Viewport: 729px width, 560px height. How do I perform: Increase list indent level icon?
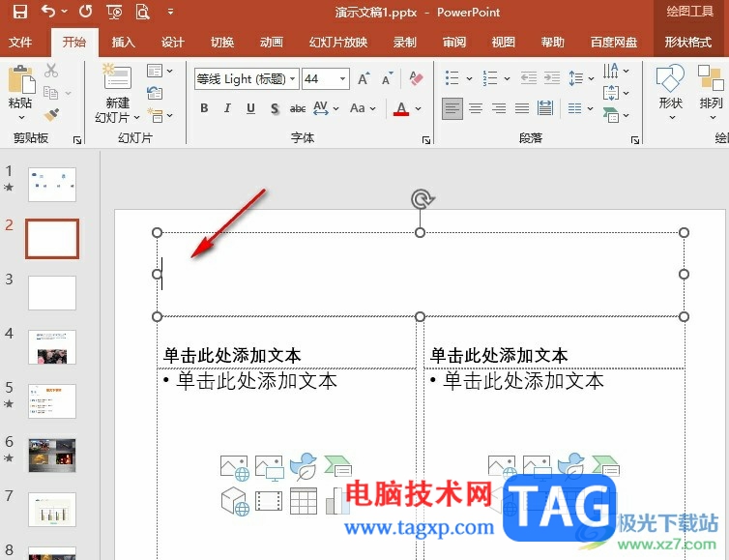click(552, 77)
